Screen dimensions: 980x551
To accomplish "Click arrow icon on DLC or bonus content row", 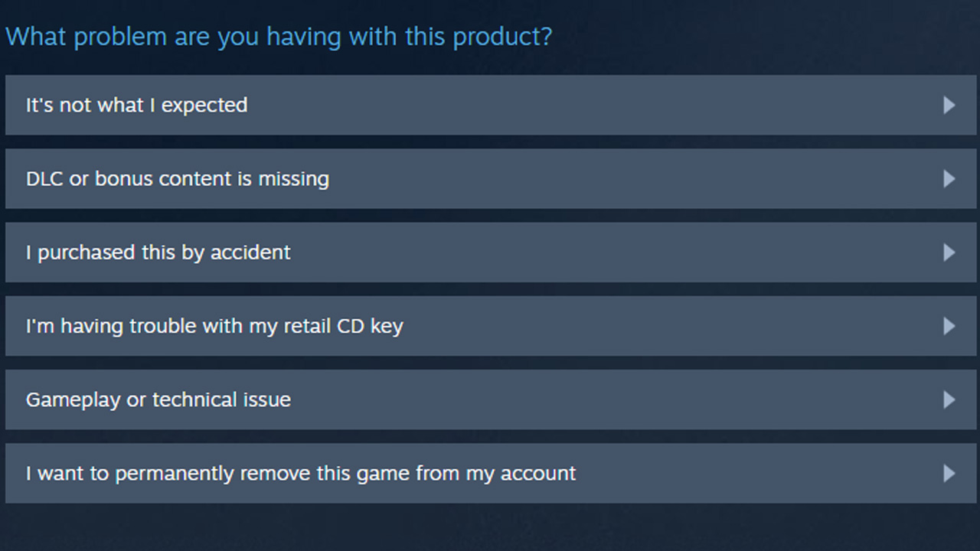I will pyautogui.click(x=949, y=178).
